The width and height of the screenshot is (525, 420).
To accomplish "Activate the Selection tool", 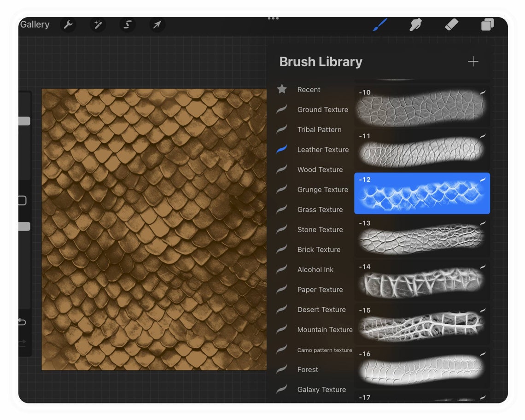I will (x=127, y=25).
